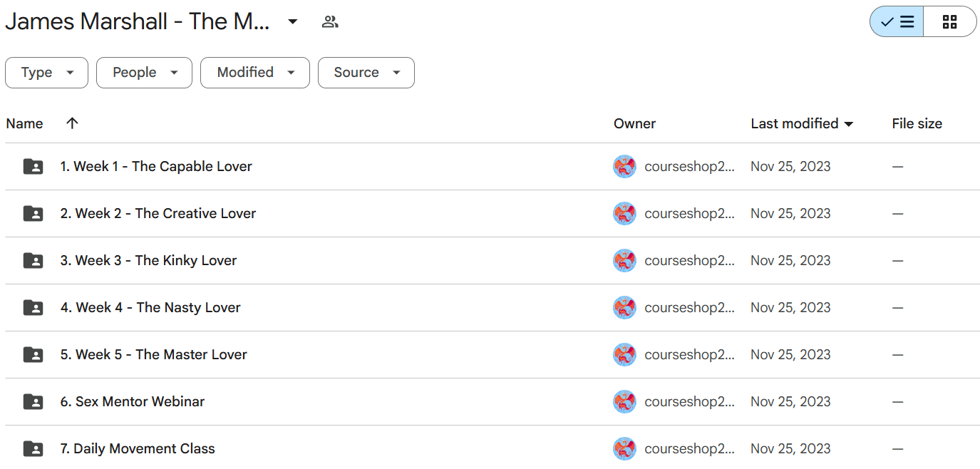The width and height of the screenshot is (980, 469).
Task: Click owner name in Sex Mentor Webinar row
Action: (689, 402)
